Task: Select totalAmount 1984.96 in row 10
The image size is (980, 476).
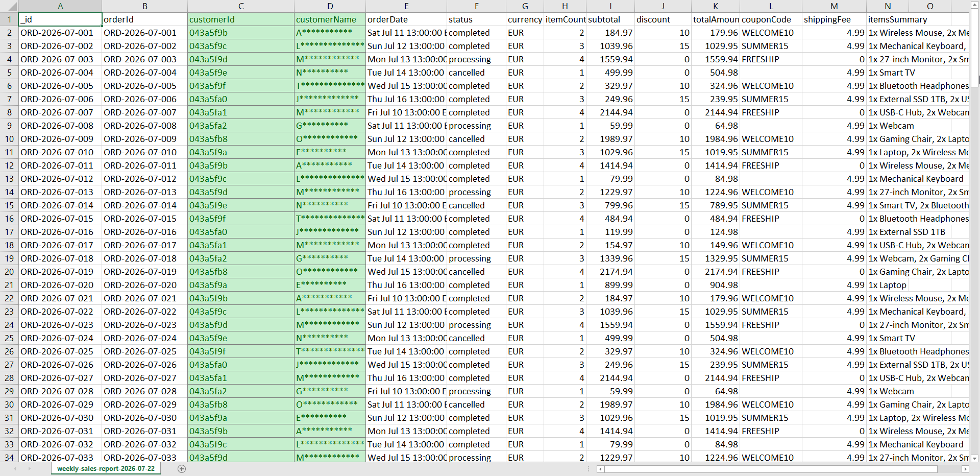Action: tap(716, 139)
